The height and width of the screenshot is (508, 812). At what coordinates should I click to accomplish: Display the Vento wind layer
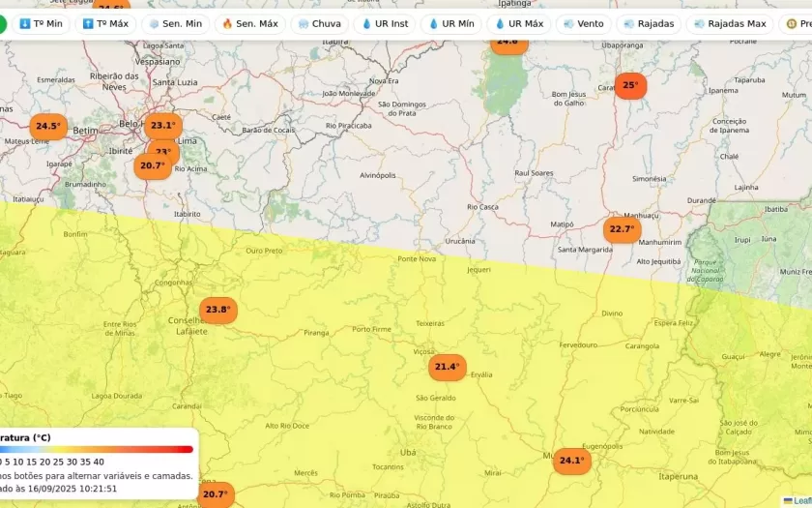(x=583, y=24)
